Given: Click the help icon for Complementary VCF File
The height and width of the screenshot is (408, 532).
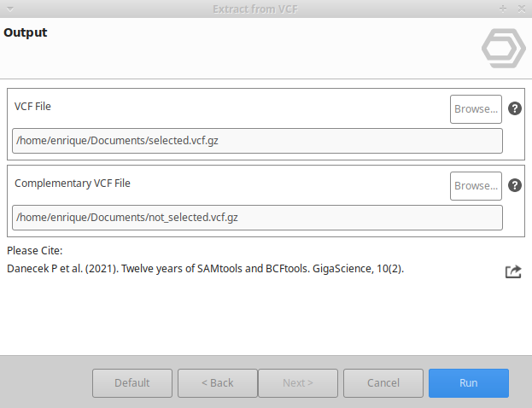Looking at the screenshot, I should click(515, 185).
